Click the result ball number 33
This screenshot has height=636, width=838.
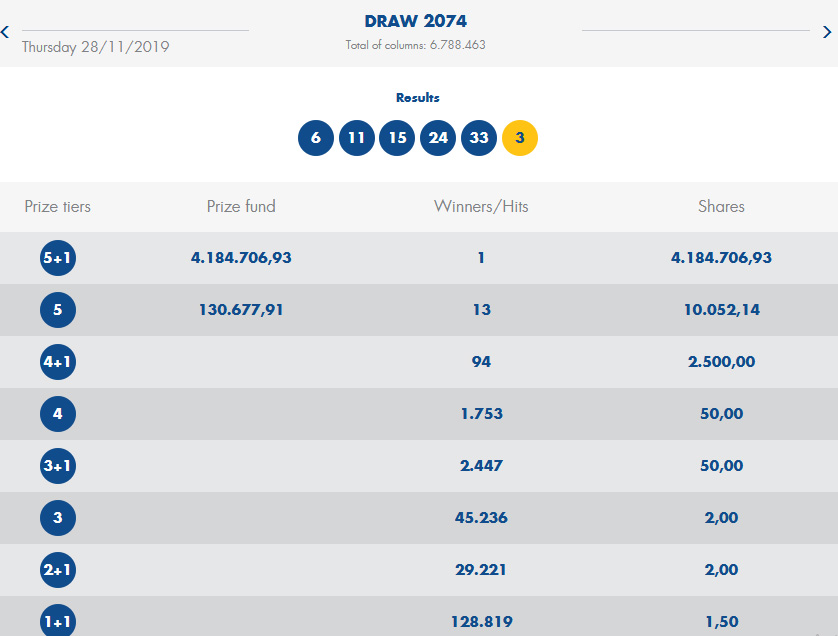pos(479,138)
